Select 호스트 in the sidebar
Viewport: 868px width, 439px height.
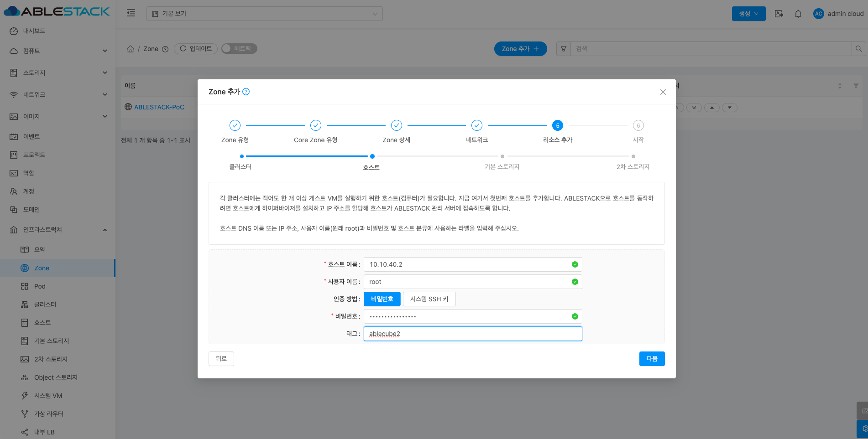(x=58, y=323)
